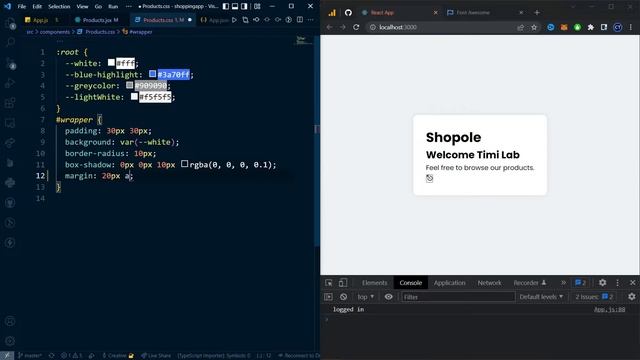Click the 2 Issues link in console
Screen dimensions: 640x360
594,297
